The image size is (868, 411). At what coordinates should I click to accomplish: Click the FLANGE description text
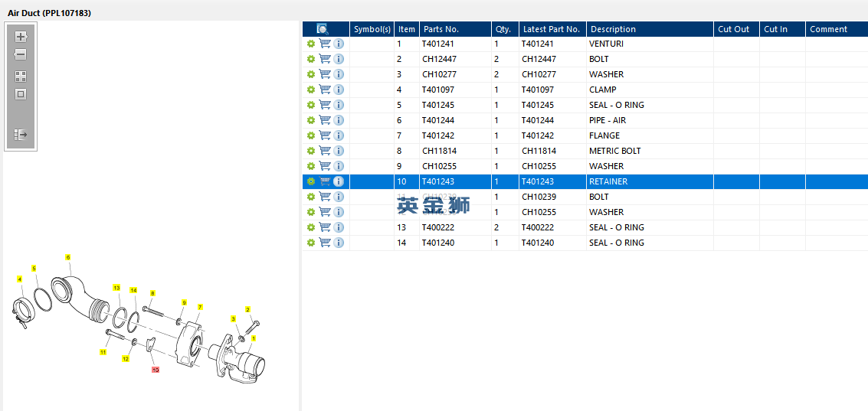point(604,135)
